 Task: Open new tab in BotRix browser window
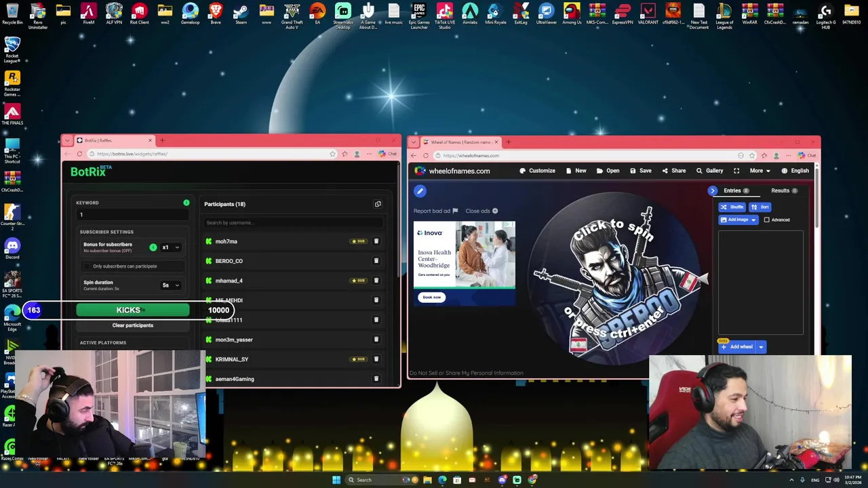tap(162, 140)
